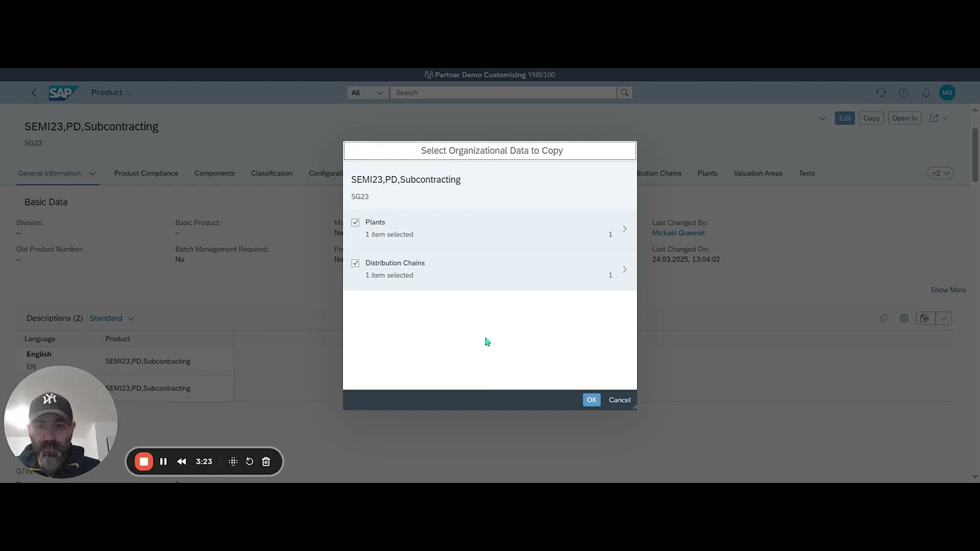Confirm dialog with OK button
The height and width of the screenshot is (551, 980).
click(592, 400)
